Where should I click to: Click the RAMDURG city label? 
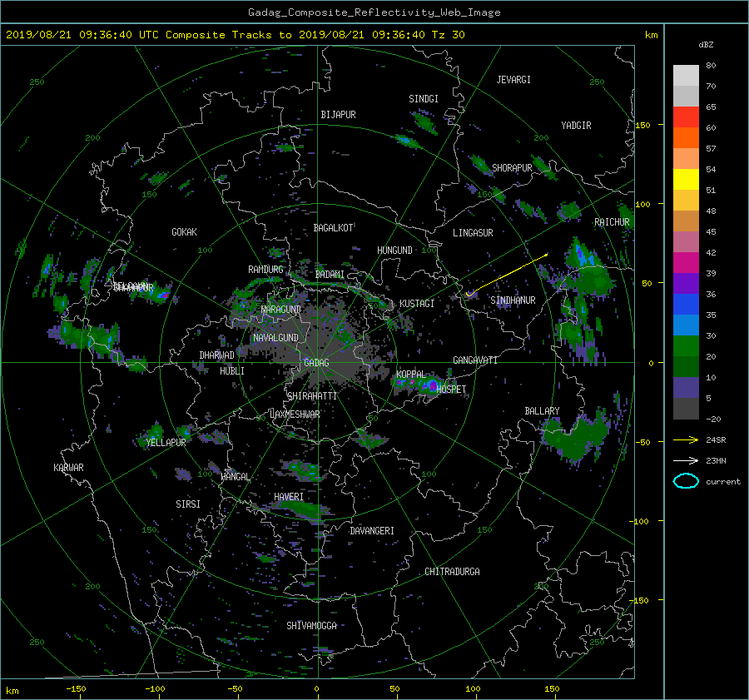click(x=265, y=270)
